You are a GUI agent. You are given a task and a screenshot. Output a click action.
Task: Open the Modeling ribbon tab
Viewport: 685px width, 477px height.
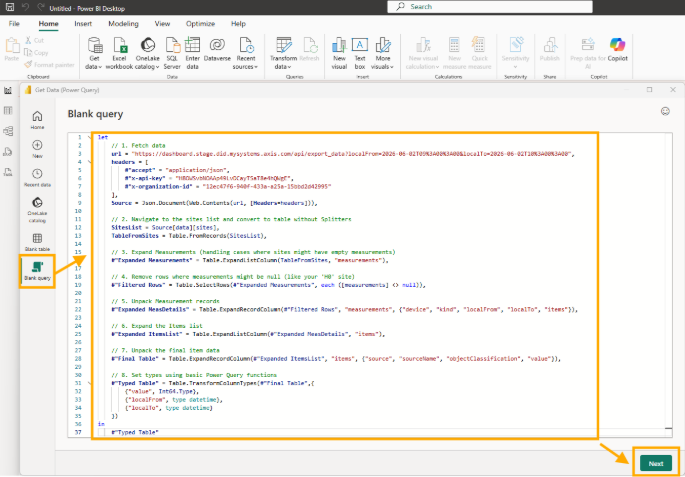coord(123,24)
